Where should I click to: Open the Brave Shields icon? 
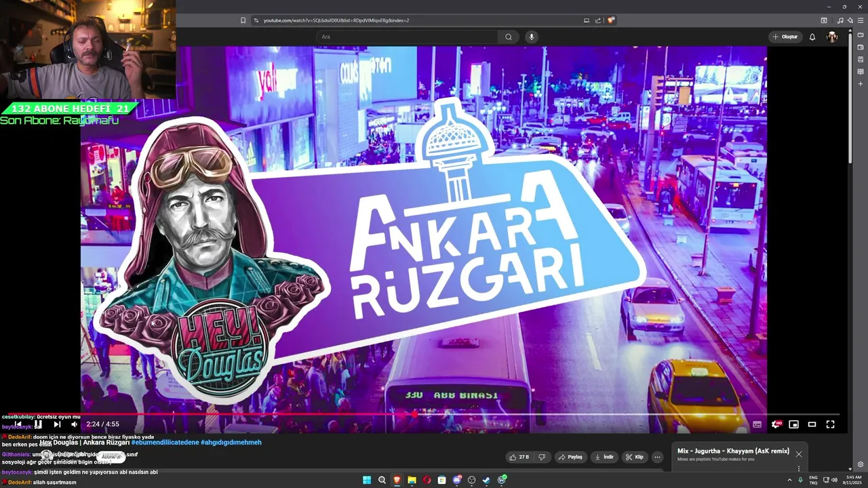click(611, 20)
